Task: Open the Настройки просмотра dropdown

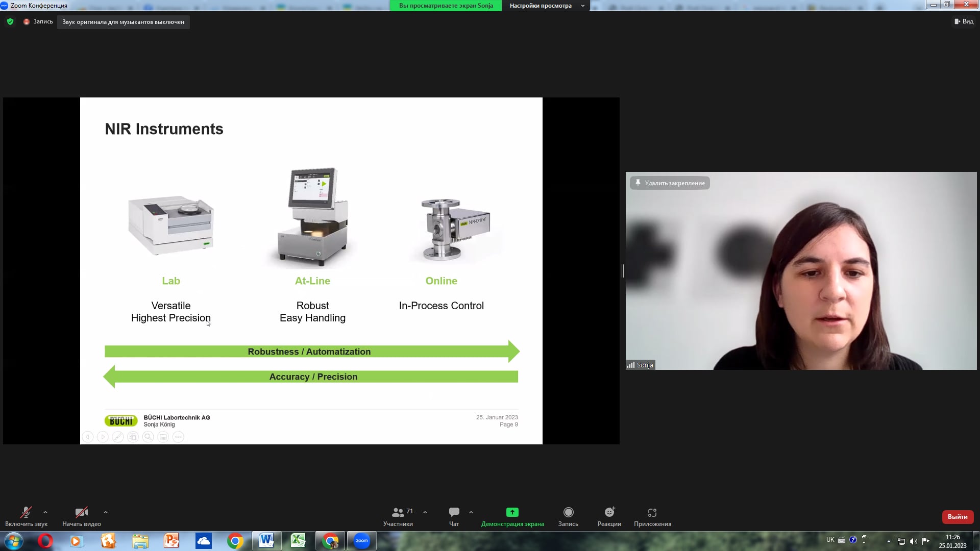Action: (x=546, y=6)
